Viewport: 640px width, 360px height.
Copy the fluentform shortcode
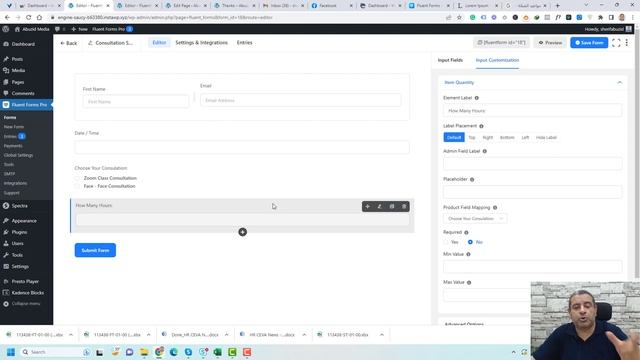click(501, 42)
